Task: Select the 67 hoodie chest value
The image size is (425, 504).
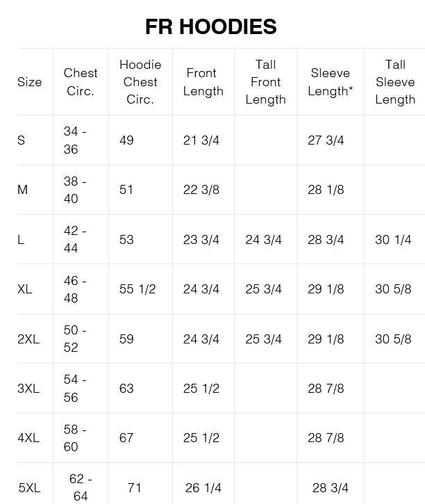Action: click(126, 438)
